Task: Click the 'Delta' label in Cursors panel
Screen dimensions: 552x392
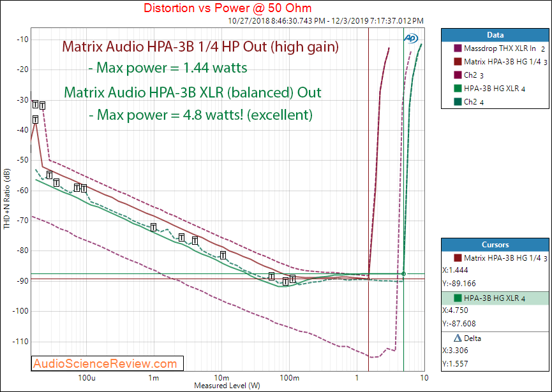Action: (472, 338)
